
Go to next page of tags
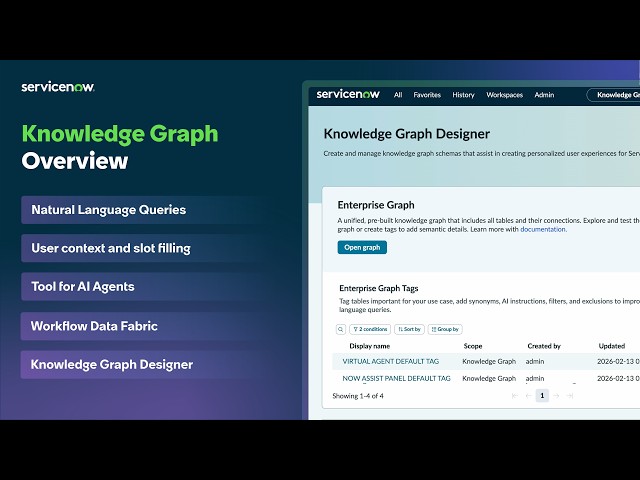[556, 396]
